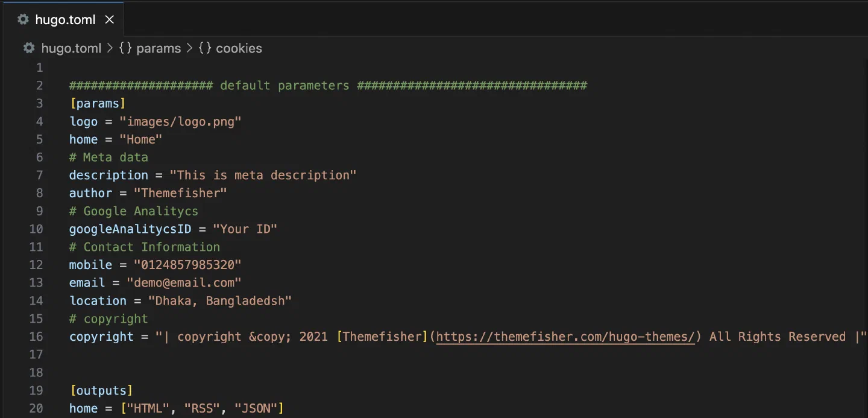Click the "default parameters" comment text
Viewport: 868px width, 418px height.
285,85
